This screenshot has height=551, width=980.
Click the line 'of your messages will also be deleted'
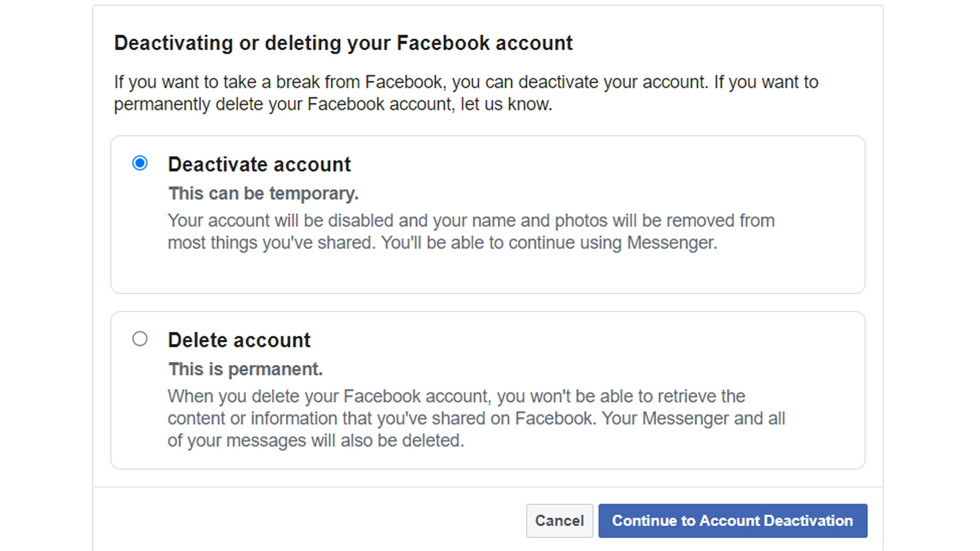coord(315,441)
